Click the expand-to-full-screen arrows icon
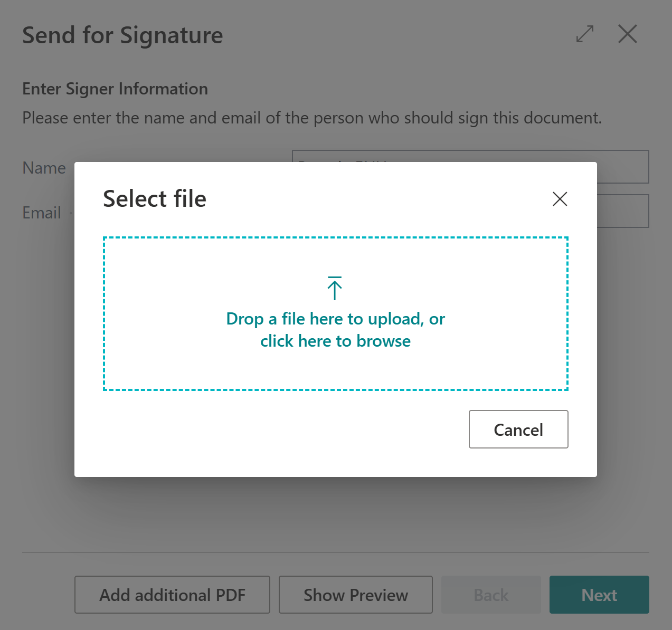The image size is (672, 630). click(x=585, y=34)
